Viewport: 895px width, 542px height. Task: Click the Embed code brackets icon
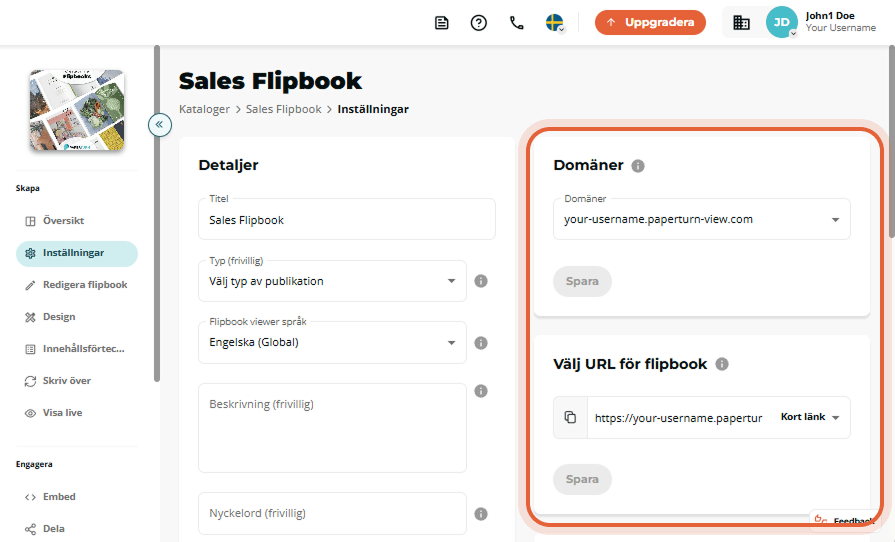pyautogui.click(x=30, y=497)
